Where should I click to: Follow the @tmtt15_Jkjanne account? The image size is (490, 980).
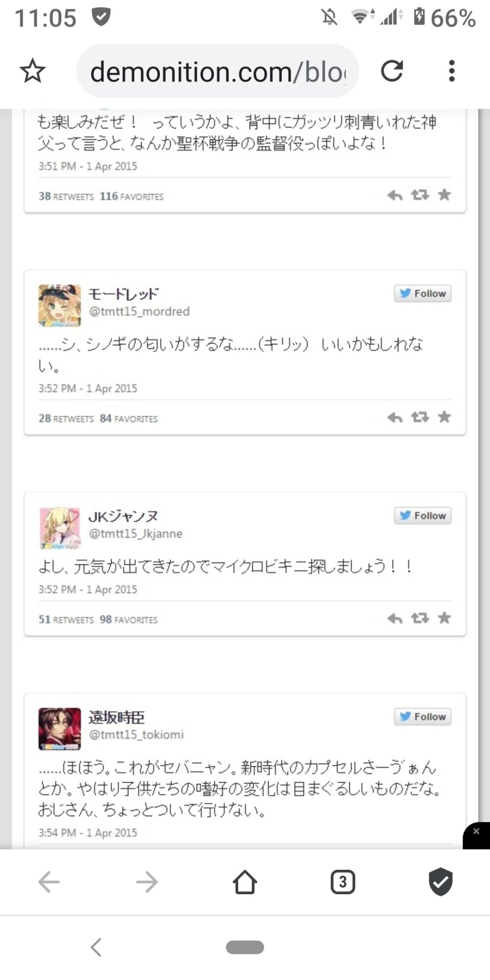423,515
